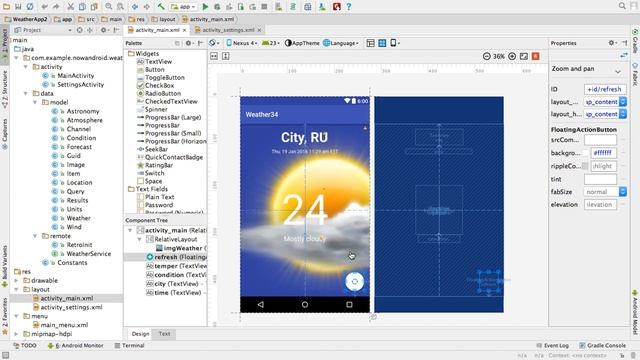The width and height of the screenshot is (640, 360).
Task: Click the Undo arrow icon
Action: [44, 7]
